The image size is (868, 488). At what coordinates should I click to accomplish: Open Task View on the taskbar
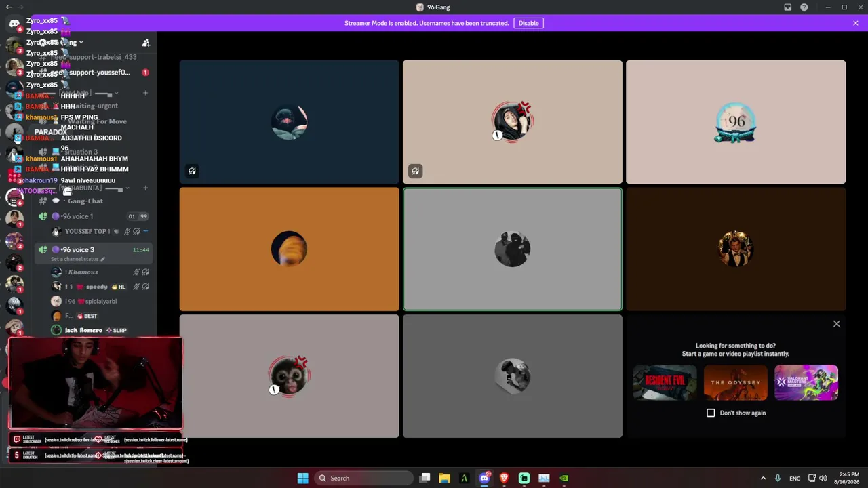(425, 478)
